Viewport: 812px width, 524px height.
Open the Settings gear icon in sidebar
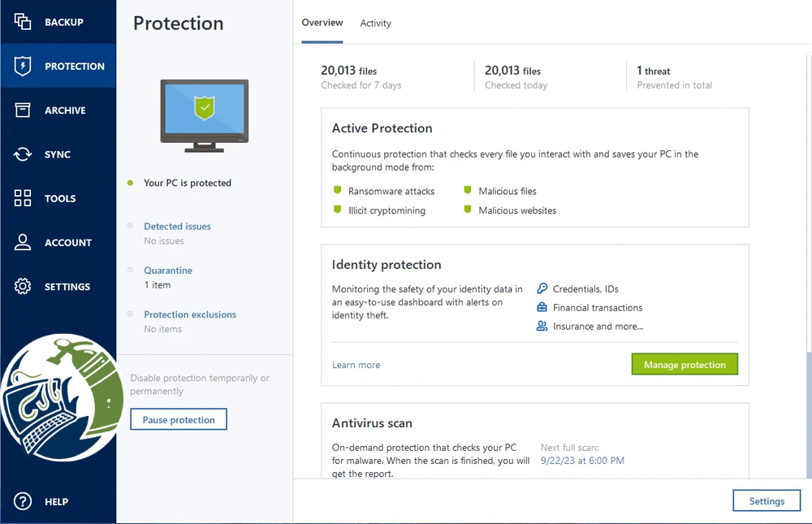(x=22, y=286)
